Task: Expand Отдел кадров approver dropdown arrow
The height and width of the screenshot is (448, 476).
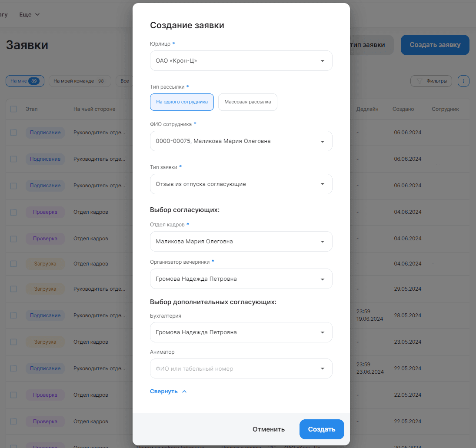Action: click(x=323, y=242)
